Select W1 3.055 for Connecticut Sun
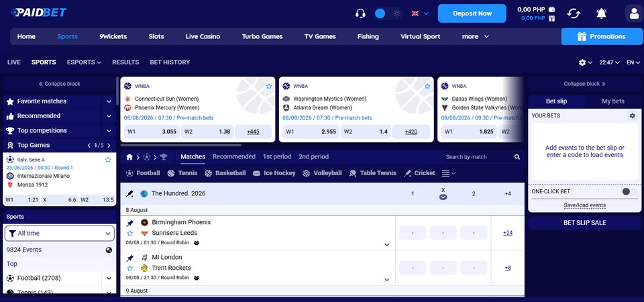 coord(152,132)
